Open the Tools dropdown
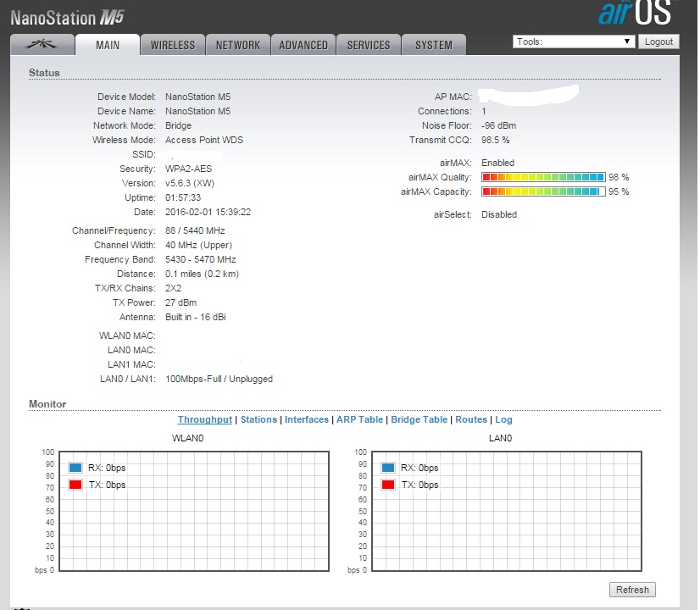Image resolution: width=700 pixels, height=610 pixels. (x=574, y=42)
